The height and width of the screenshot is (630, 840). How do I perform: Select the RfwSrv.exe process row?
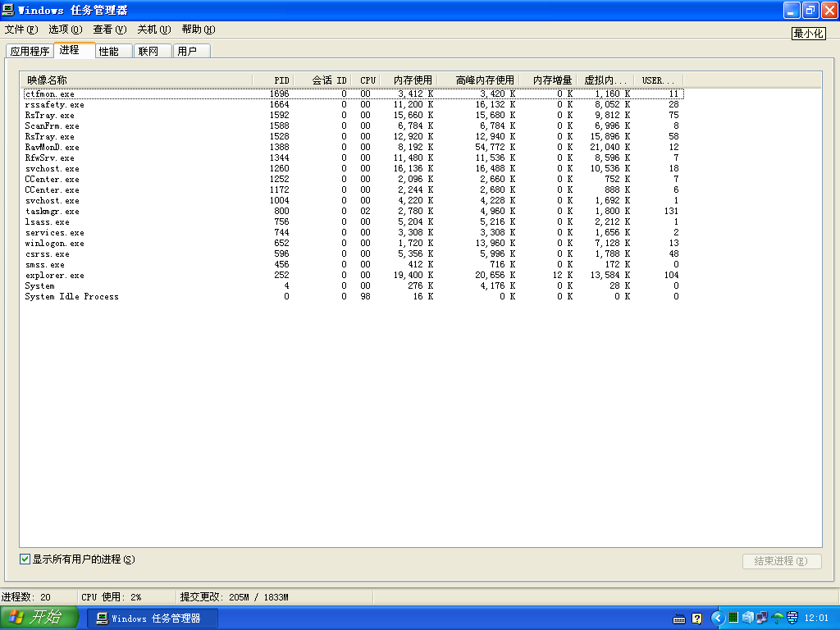[354, 158]
